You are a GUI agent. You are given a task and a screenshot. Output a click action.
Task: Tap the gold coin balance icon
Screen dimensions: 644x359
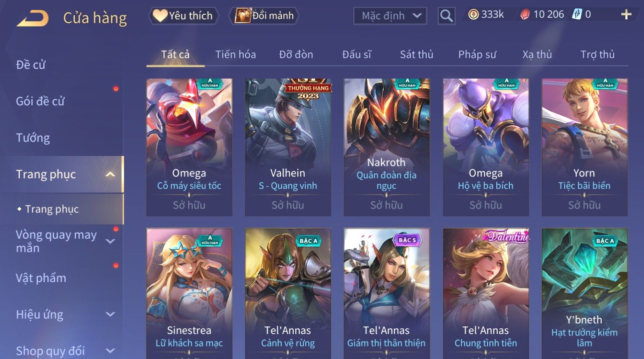[x=474, y=15]
